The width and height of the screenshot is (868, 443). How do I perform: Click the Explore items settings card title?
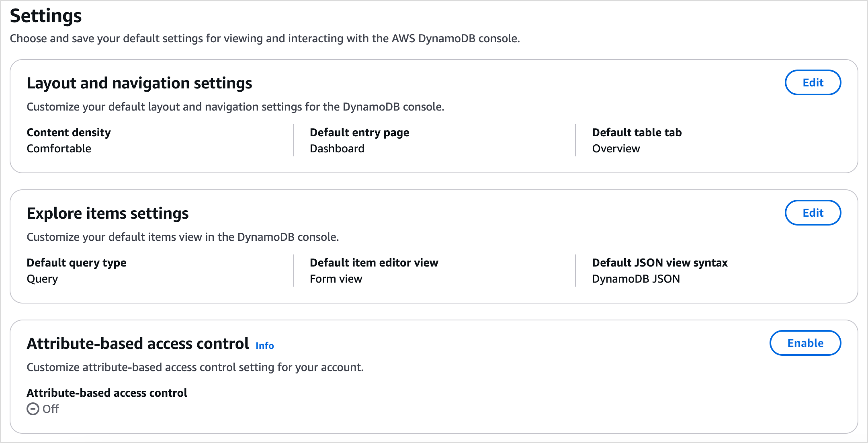[108, 213]
